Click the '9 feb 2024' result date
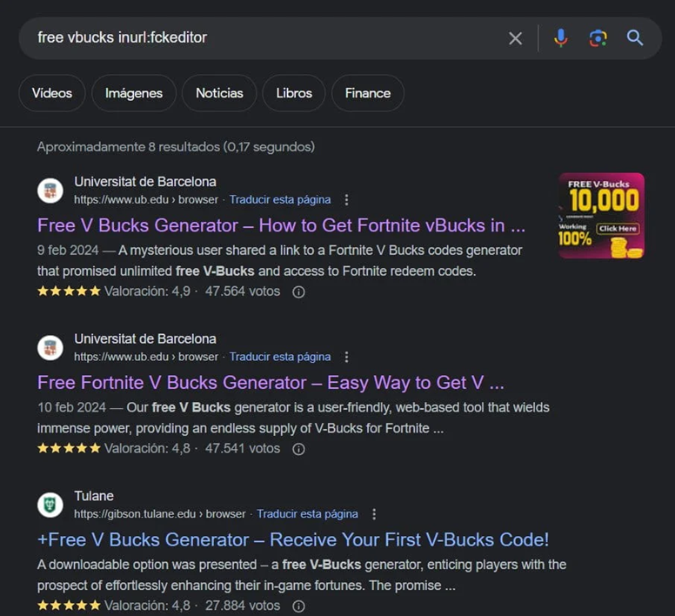The width and height of the screenshot is (675, 616). 68,250
